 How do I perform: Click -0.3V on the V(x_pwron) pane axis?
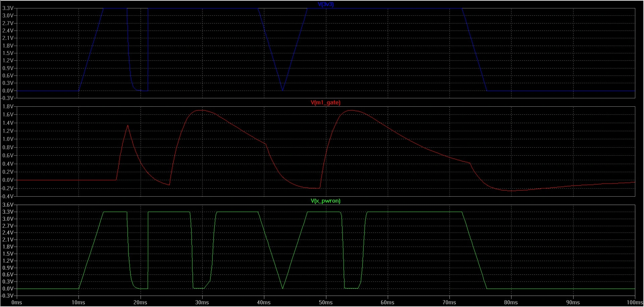(7, 296)
